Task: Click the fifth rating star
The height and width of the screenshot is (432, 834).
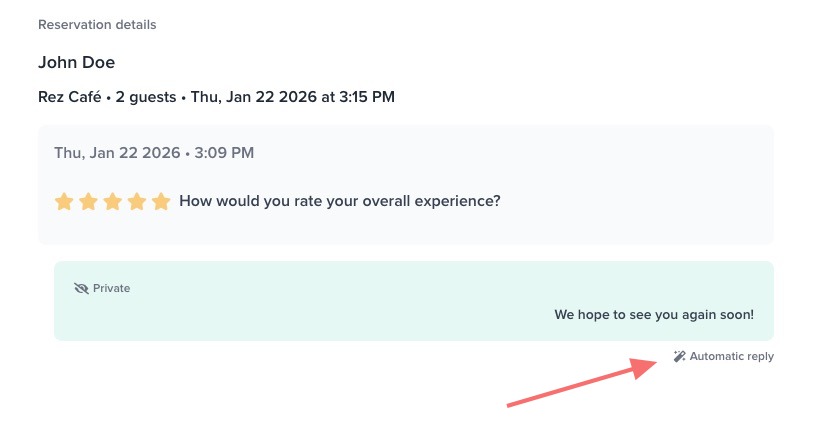Action: pyautogui.click(x=161, y=202)
